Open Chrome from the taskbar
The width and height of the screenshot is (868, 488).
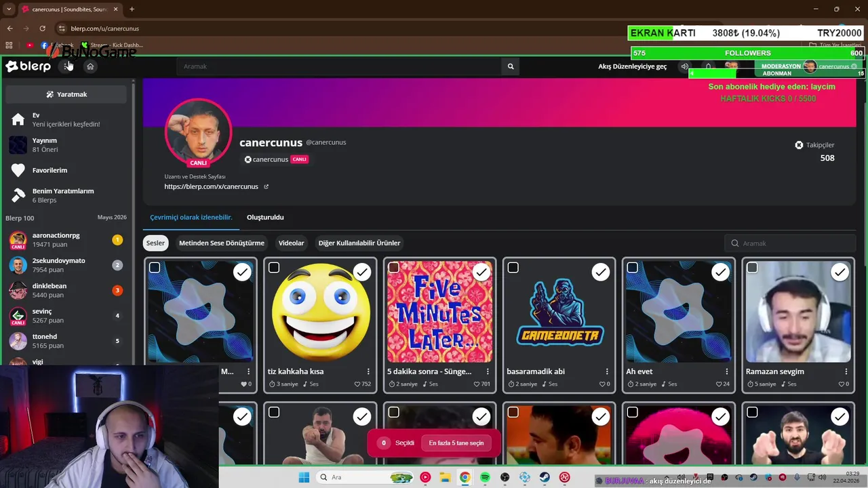pos(465,477)
